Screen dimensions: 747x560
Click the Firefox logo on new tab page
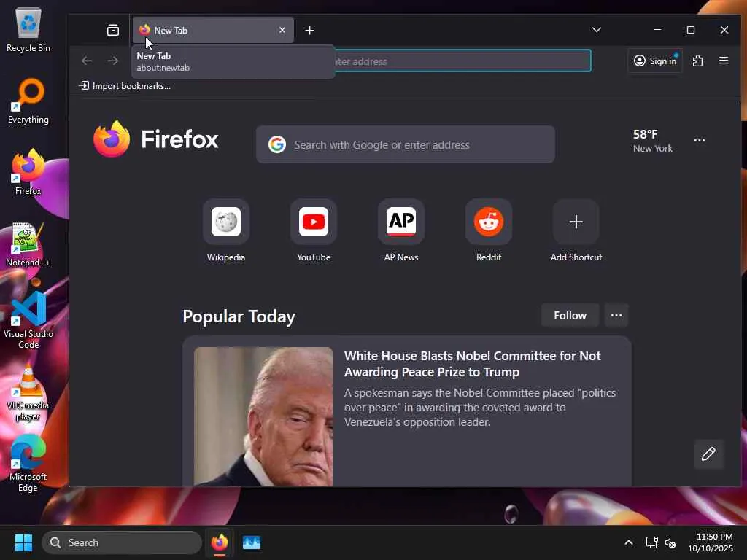tap(156, 139)
